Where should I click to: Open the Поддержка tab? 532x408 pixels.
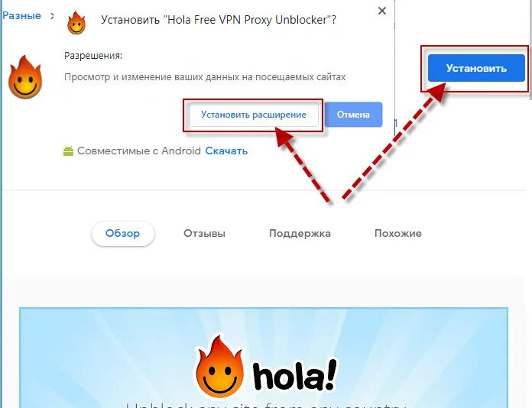[x=300, y=233]
